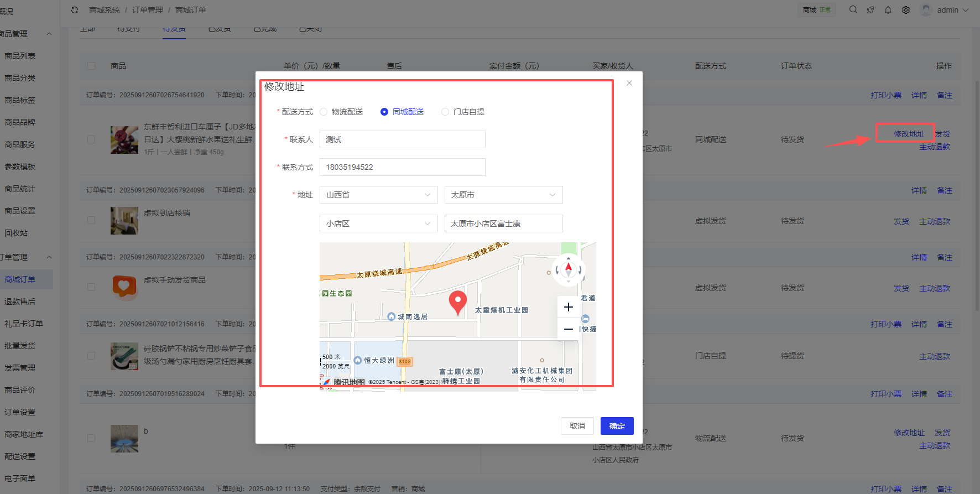Open the settings gear in header
Screen dimensions: 980x494
tap(905, 10)
